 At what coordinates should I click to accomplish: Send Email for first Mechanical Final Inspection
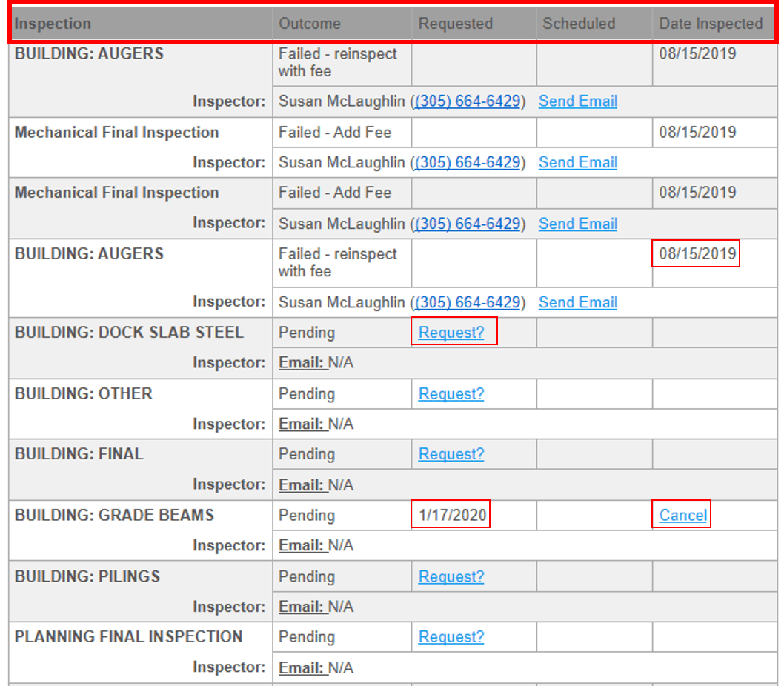577,161
